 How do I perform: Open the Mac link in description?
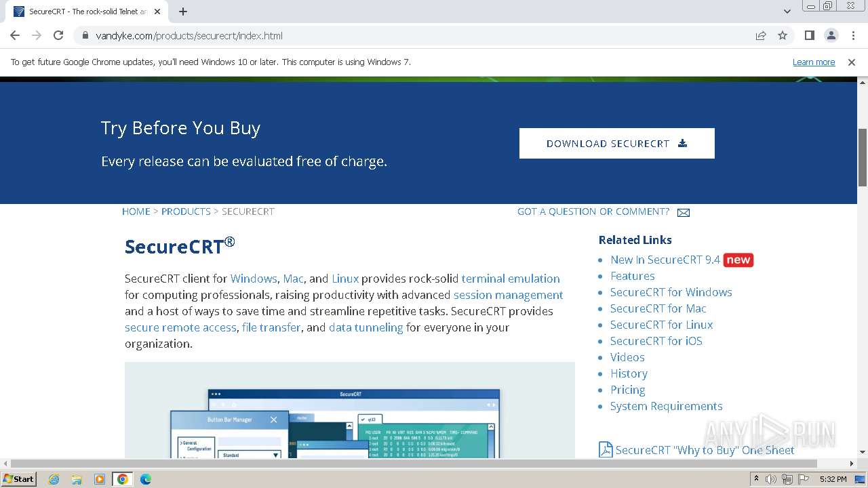(293, 279)
